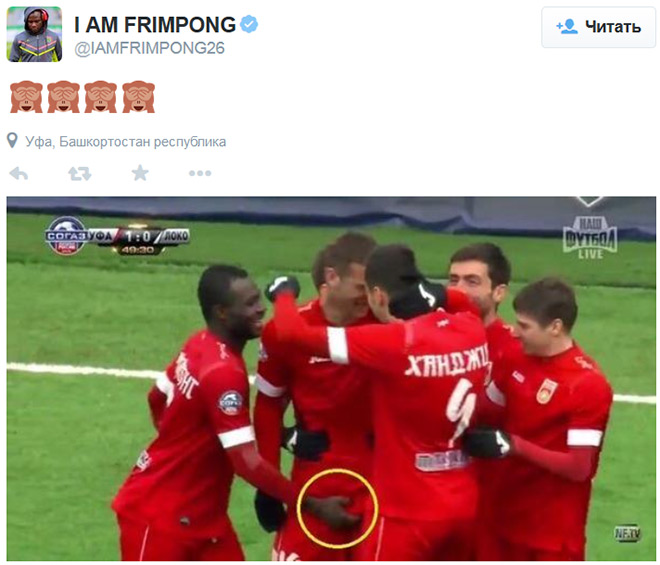Click the NF.TV watermark in the photo
Image resolution: width=660 pixels, height=565 pixels.
click(628, 533)
